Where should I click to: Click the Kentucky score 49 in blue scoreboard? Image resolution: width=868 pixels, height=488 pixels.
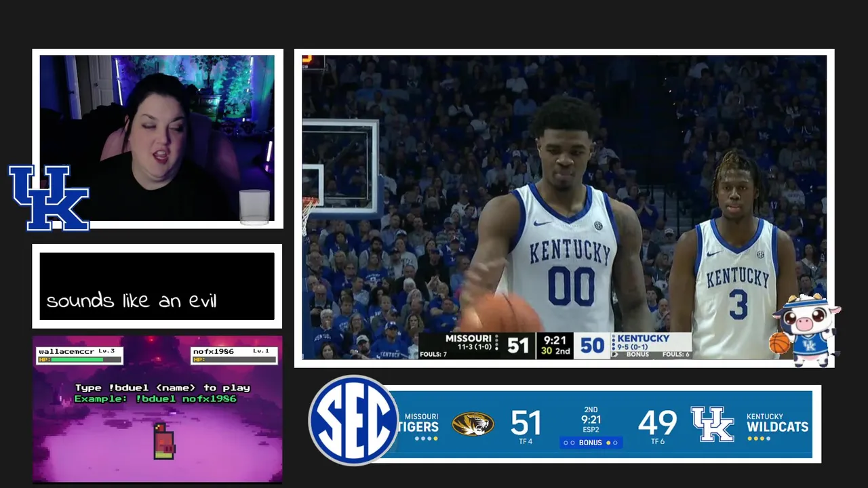tap(657, 422)
